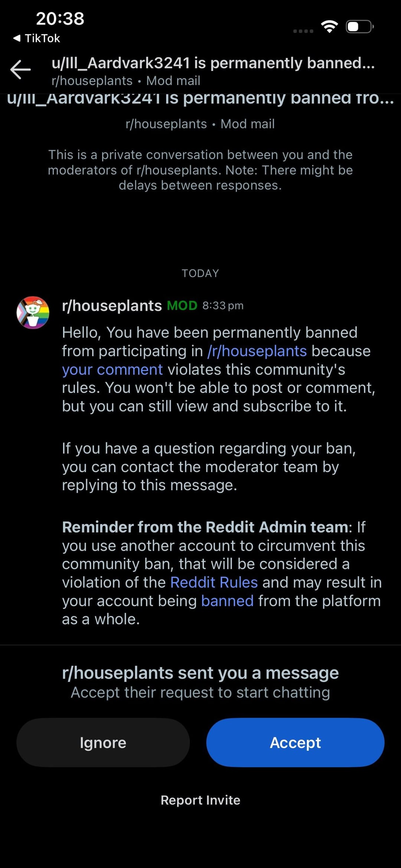Image resolution: width=401 pixels, height=868 pixels.
Task: Open the "your comment" link
Action: [112, 370]
